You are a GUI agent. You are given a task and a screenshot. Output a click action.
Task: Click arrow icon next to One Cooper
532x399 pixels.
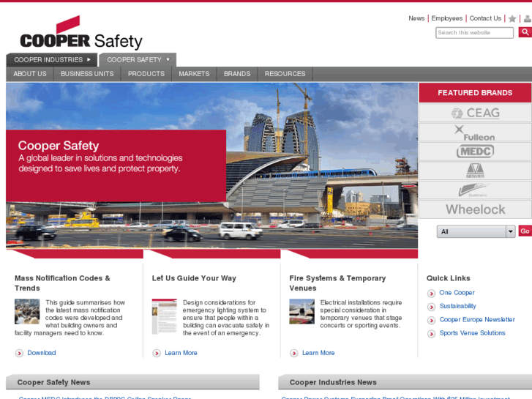click(x=431, y=294)
